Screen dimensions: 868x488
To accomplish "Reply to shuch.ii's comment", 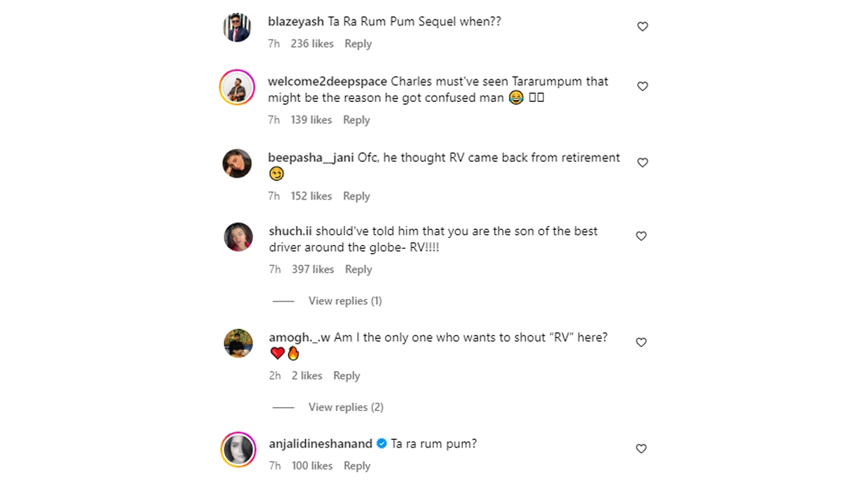I will coord(358,270).
